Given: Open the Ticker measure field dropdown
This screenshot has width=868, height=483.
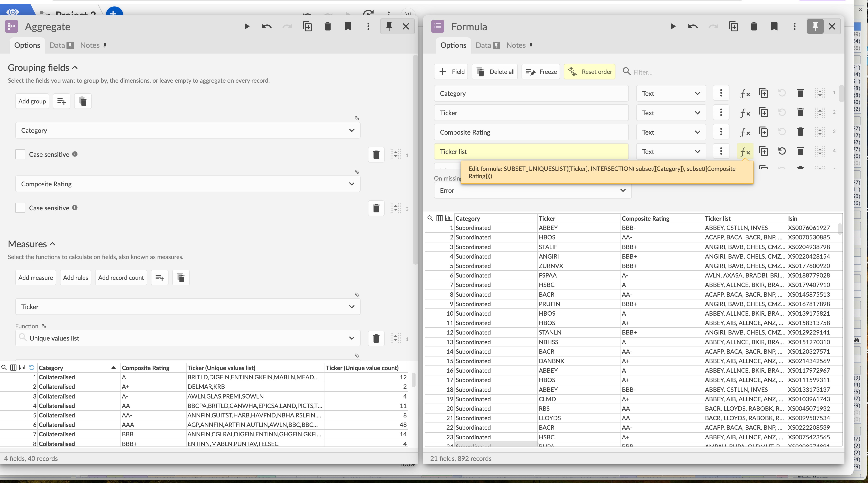Looking at the screenshot, I should tap(188, 307).
